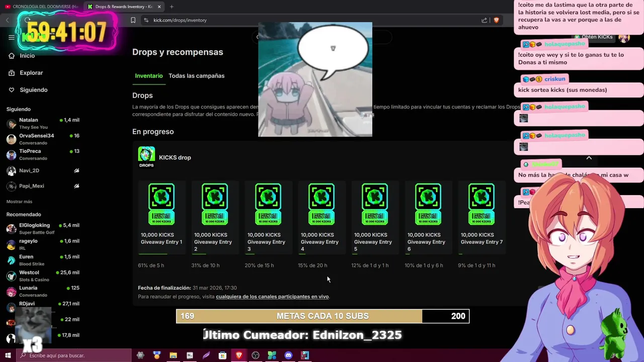Switch to the YouTube CRONOLOGIA DEL DOOMVERSE tab

tap(41, 7)
